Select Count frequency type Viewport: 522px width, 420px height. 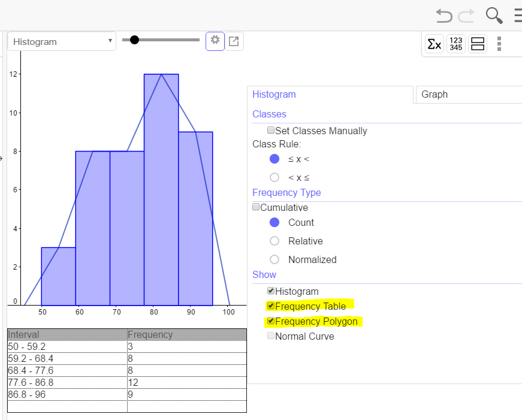coord(274,222)
